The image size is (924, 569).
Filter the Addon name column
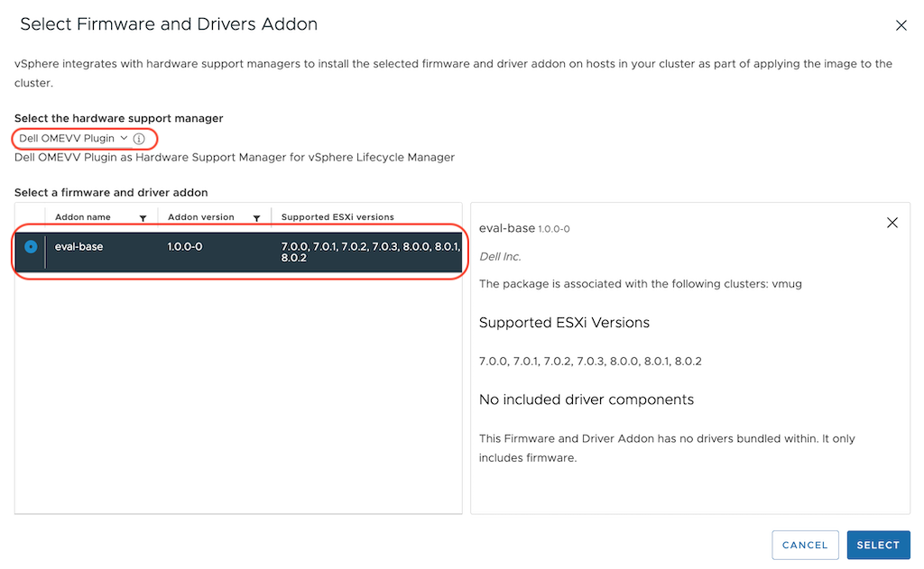point(143,218)
